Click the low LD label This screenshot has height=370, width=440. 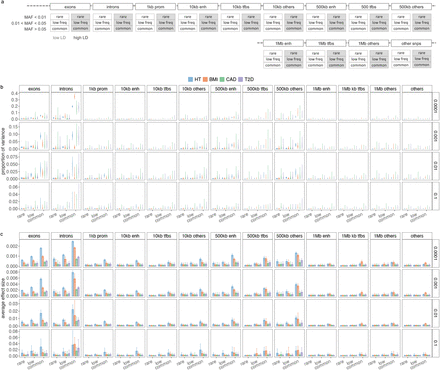coord(60,38)
